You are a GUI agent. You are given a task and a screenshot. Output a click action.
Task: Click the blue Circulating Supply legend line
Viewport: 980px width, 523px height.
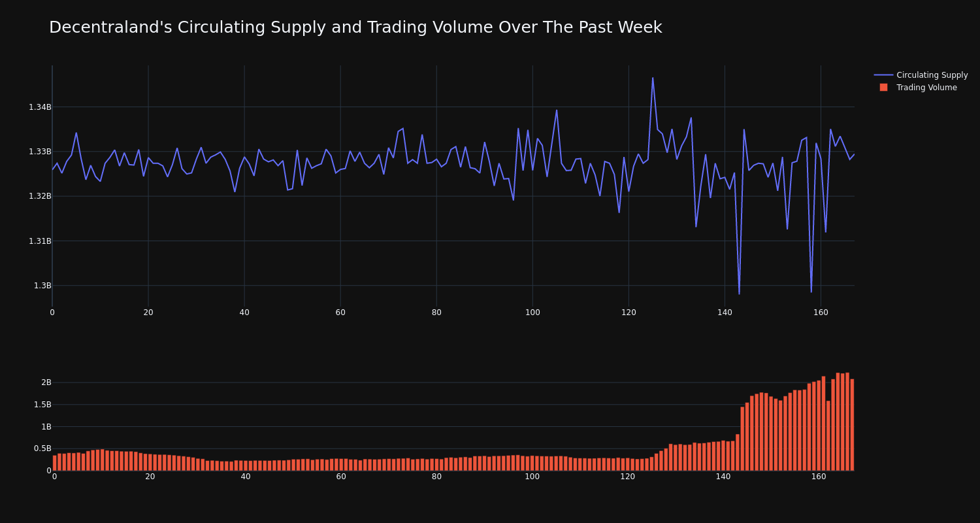click(883, 75)
